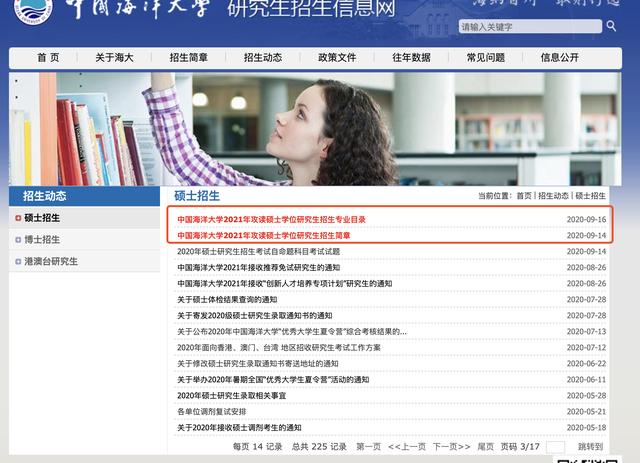This screenshot has height=463, width=640.
Task: Open the 创新人才培养专项计划 研究生 notice
Action: pyautogui.click(x=284, y=283)
